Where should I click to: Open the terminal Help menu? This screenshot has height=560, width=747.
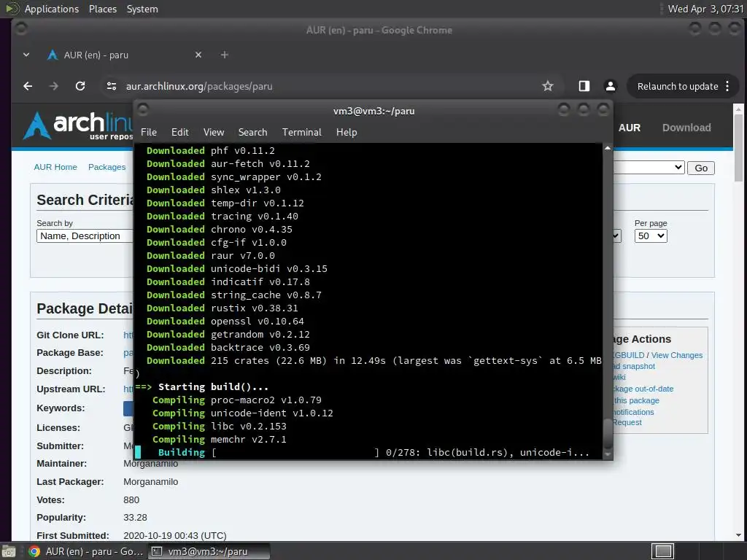click(x=347, y=132)
